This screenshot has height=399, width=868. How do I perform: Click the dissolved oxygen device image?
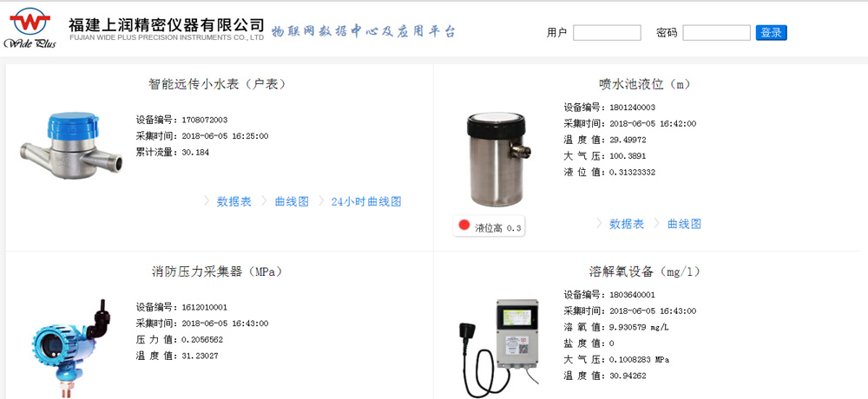[x=499, y=348]
